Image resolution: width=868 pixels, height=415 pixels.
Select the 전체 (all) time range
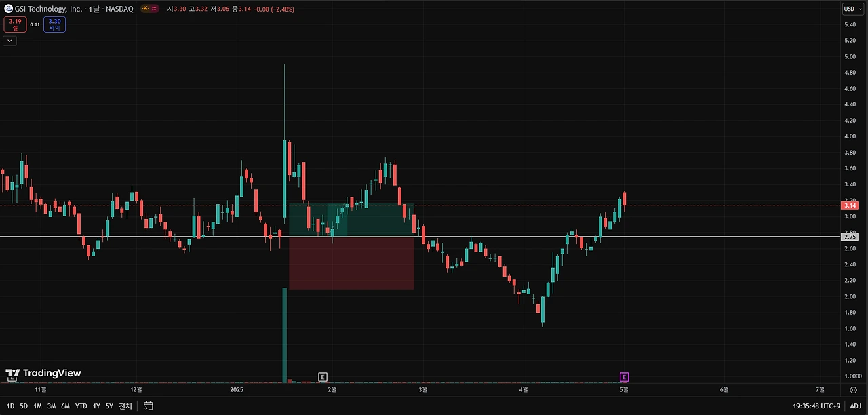coord(125,406)
